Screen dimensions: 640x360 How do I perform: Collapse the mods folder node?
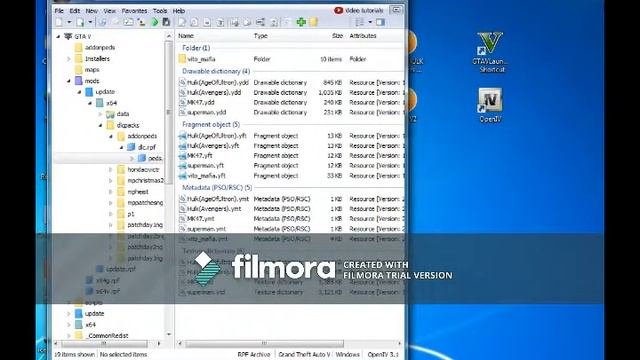(69, 81)
